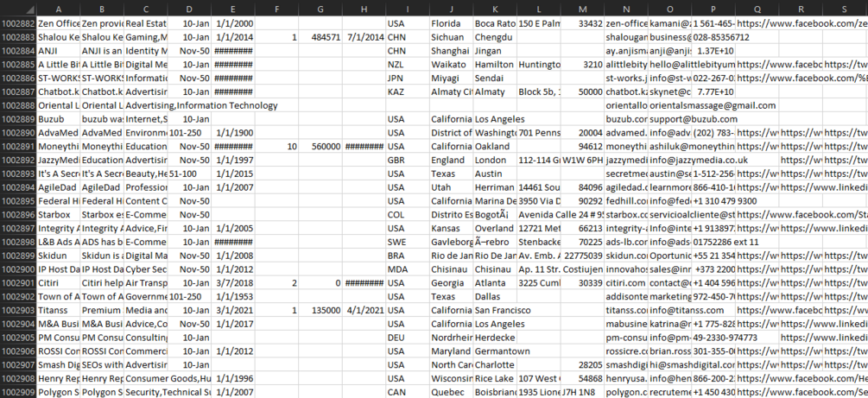Select support@buzub.com email cell

[x=694, y=119]
